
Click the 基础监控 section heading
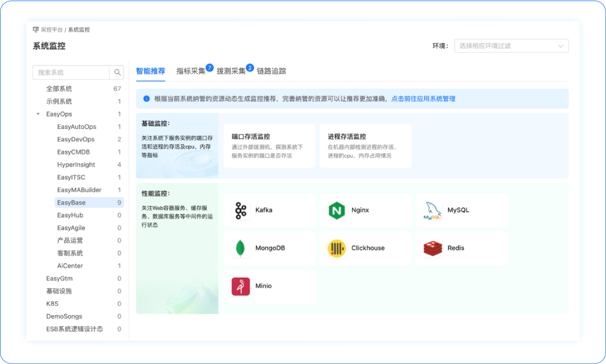(155, 123)
